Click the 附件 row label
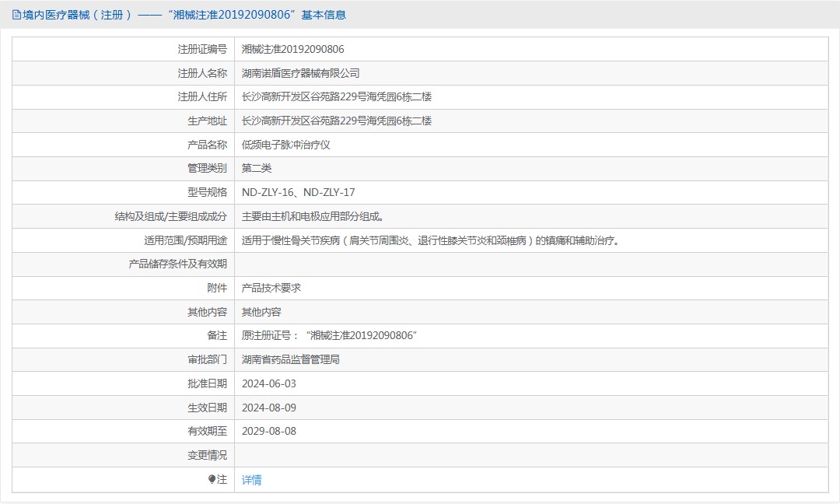The height and width of the screenshot is (504, 840). pyautogui.click(x=217, y=288)
